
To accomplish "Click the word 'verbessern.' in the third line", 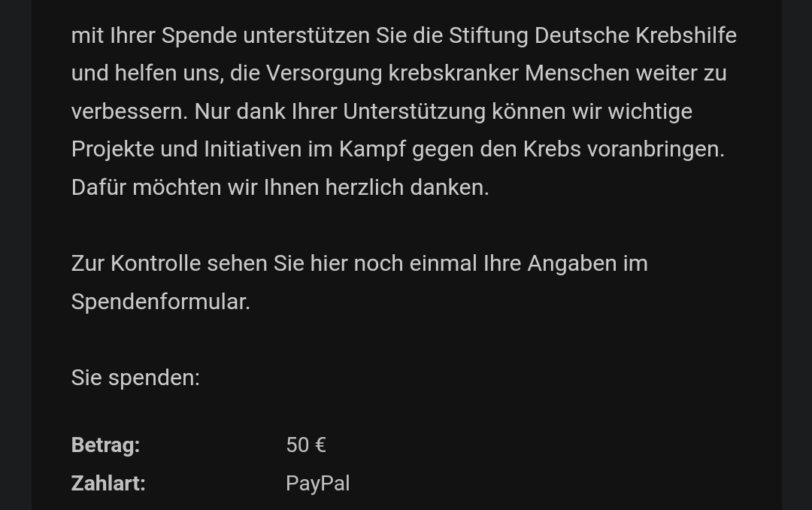I will click(x=129, y=111).
